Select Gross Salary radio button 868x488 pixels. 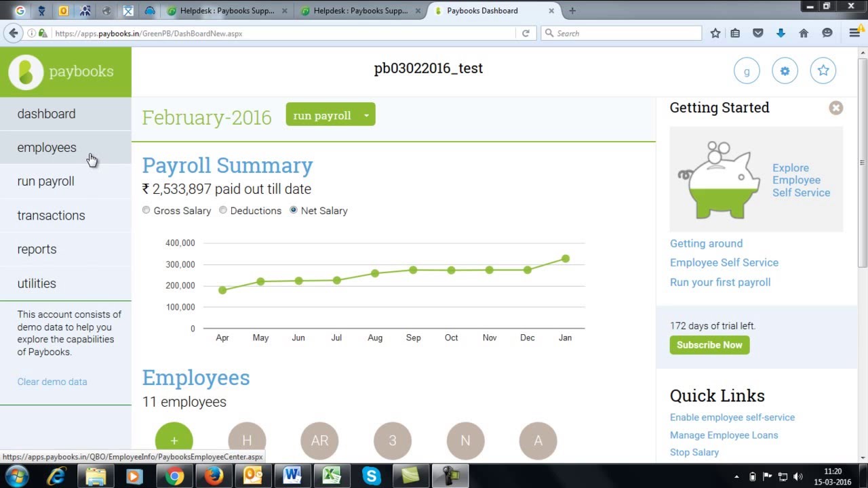click(x=146, y=210)
